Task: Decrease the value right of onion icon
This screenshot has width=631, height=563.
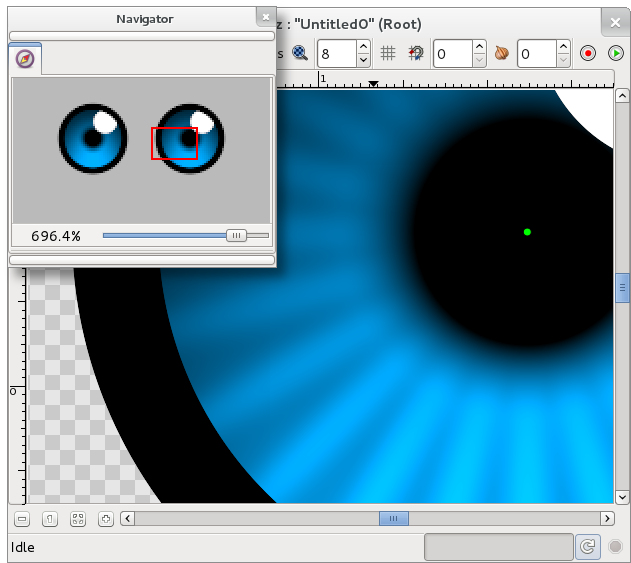Action: [x=563, y=60]
